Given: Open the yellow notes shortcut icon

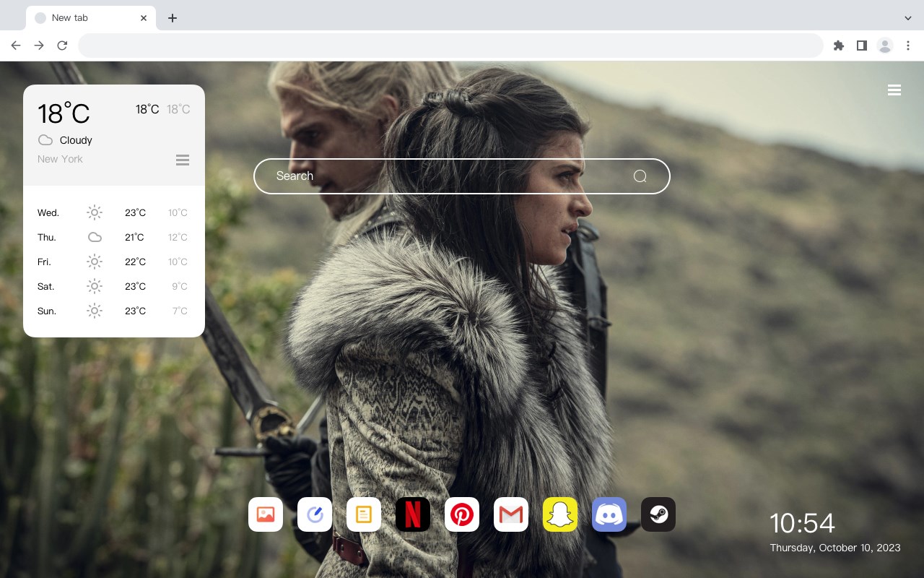Looking at the screenshot, I should point(364,514).
